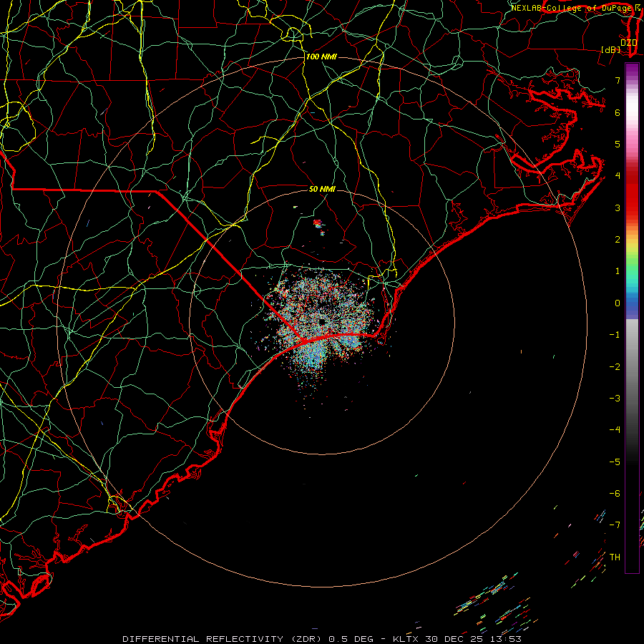The width and height of the screenshot is (644, 644).
Task: Click the 'TH' threshold label on the scale
Action: 615,557
